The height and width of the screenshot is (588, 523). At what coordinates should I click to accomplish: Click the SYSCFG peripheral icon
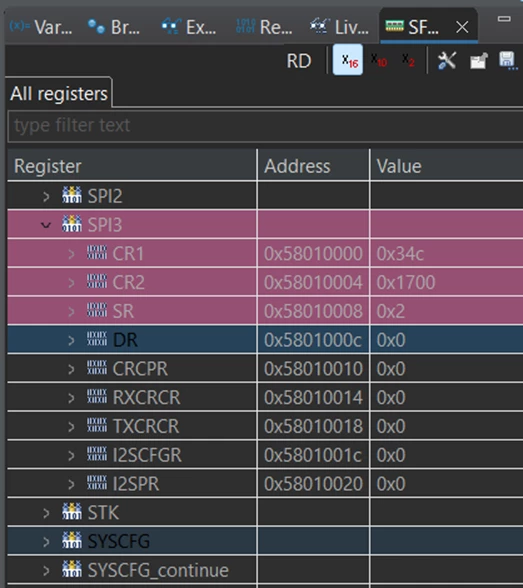tap(72, 540)
